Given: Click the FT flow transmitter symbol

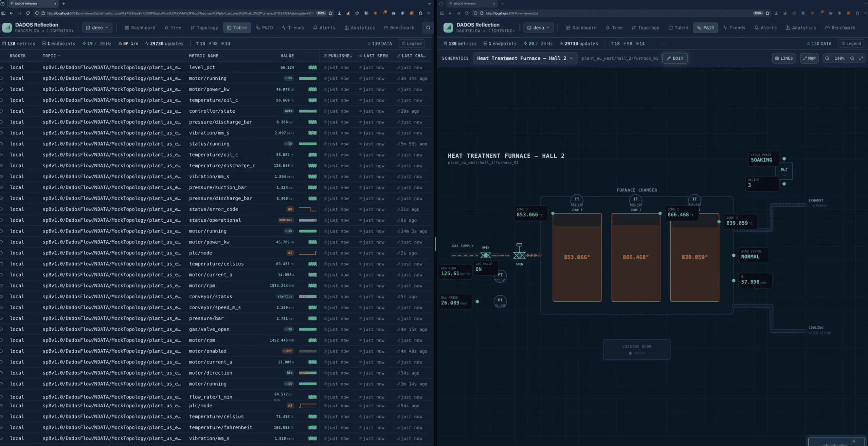Looking at the screenshot, I should coord(500,276).
